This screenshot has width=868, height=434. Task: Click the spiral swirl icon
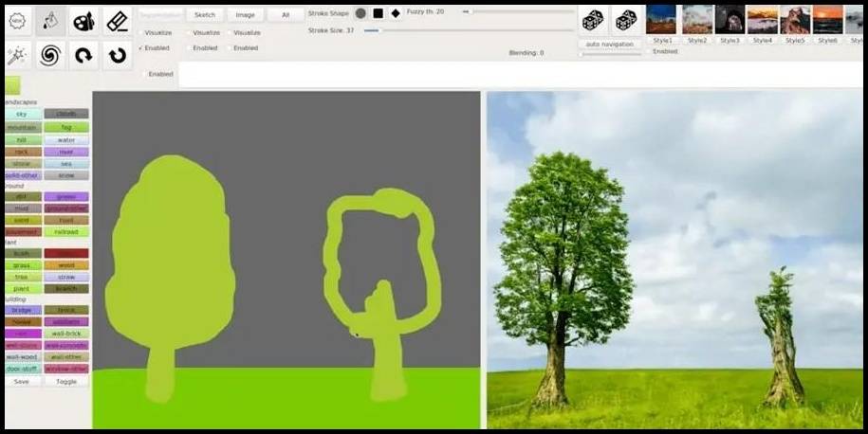pos(50,55)
